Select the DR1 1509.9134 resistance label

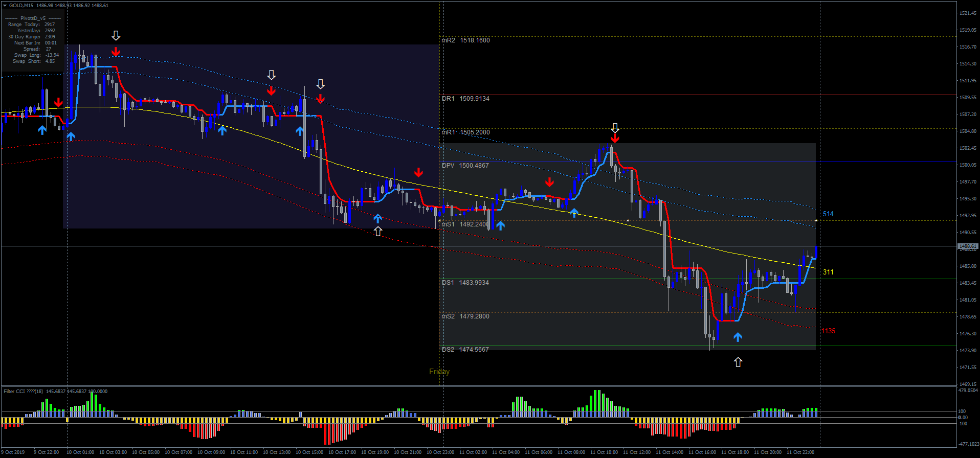[465, 99]
